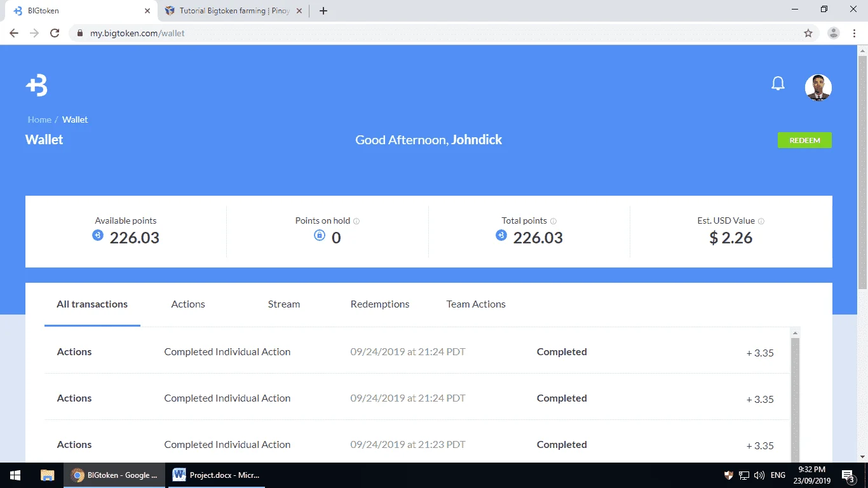Image resolution: width=868 pixels, height=488 pixels.
Task: Click the BIGtoken browser tab
Action: (81, 11)
